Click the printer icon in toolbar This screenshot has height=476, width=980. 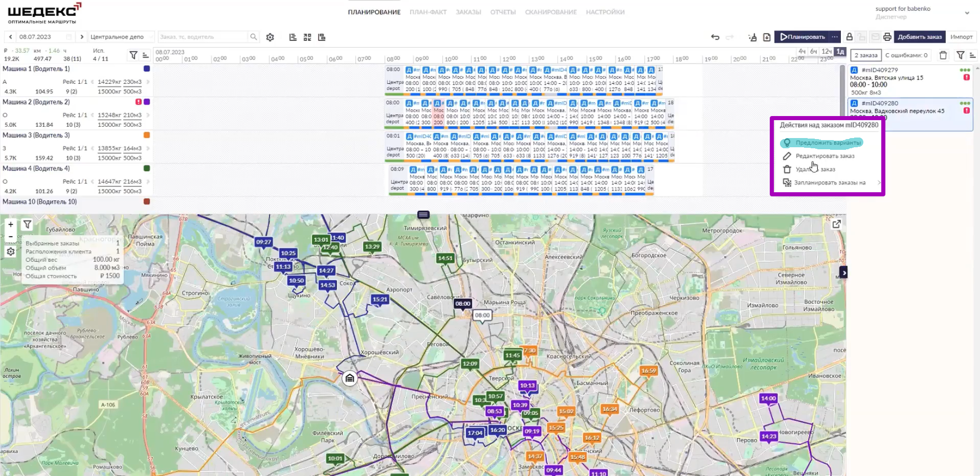pos(887,37)
